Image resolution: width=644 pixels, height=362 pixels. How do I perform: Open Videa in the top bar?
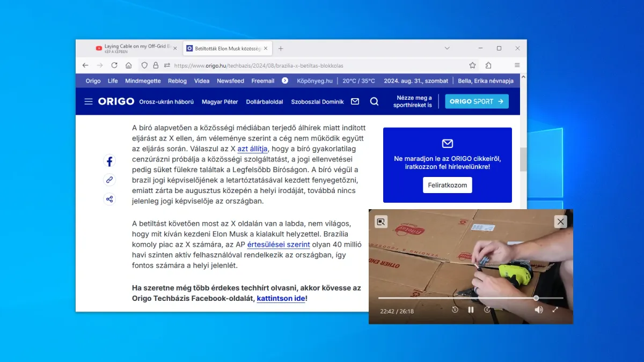click(x=202, y=81)
